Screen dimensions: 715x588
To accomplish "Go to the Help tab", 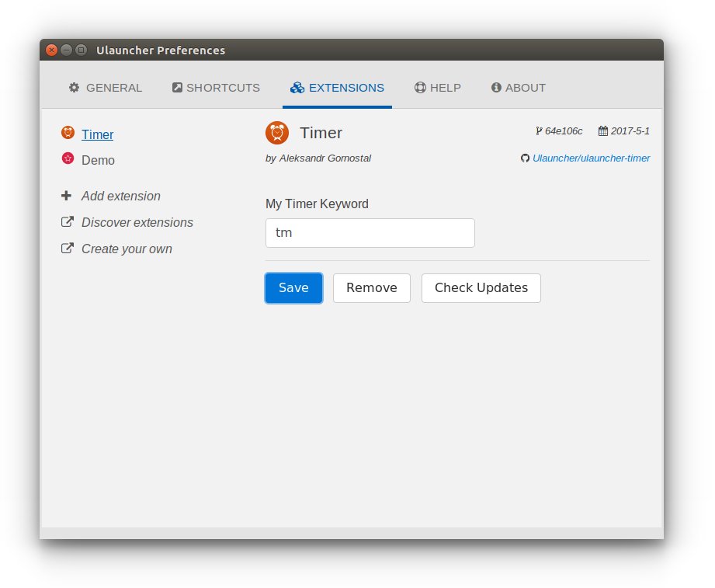I will (x=437, y=88).
